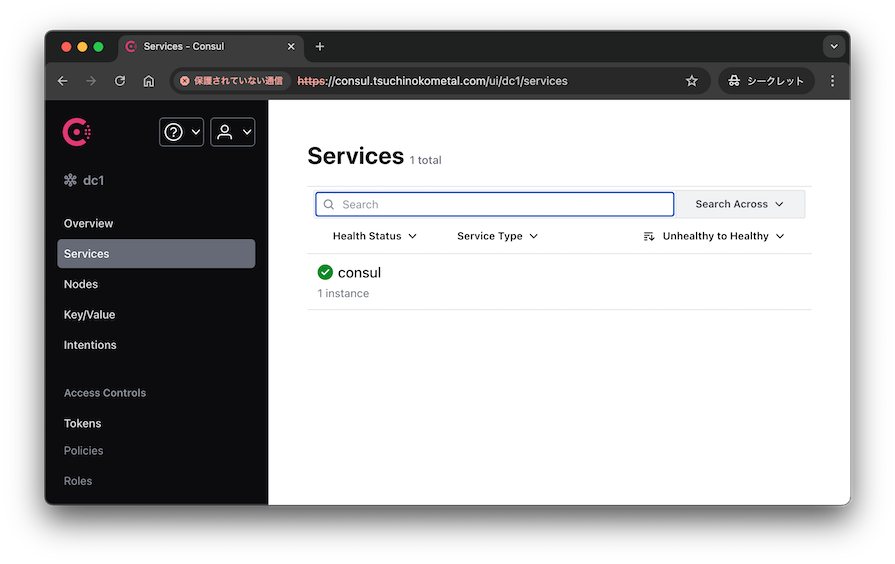Open the help question-mark menu
The image size is (895, 564).
pos(182,132)
